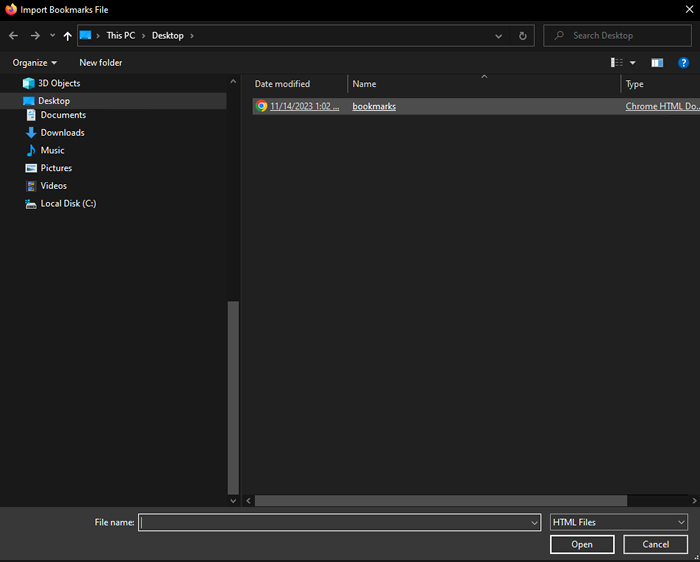Image resolution: width=700 pixels, height=562 pixels.
Task: Click the Refresh button in address bar
Action: (523, 36)
